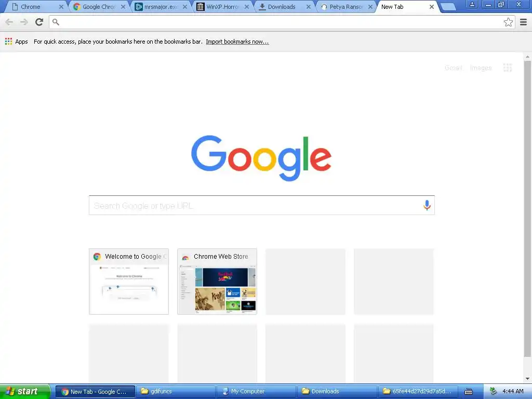Screen dimensions: 532x399
Task: Close the first Chrome tab
Action: coord(61,7)
